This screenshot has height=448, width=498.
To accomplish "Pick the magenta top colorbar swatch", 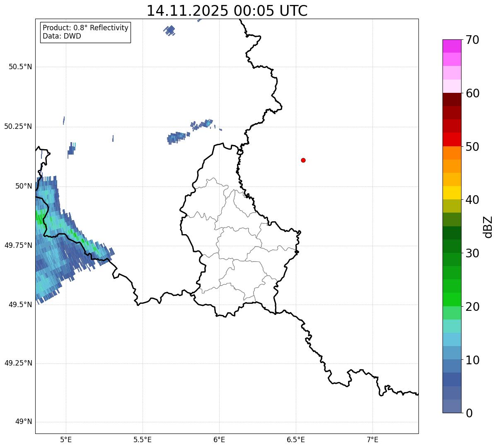I will pos(452,46).
